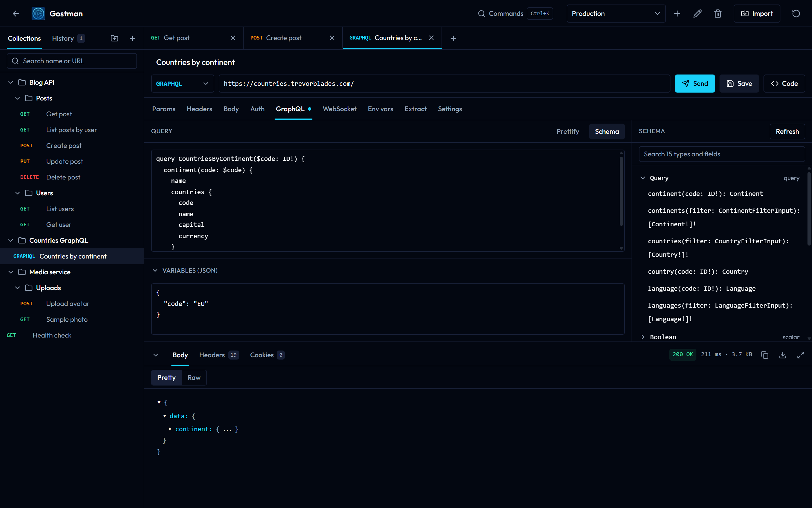Select Pretty response view
The image size is (812, 508).
click(x=166, y=378)
